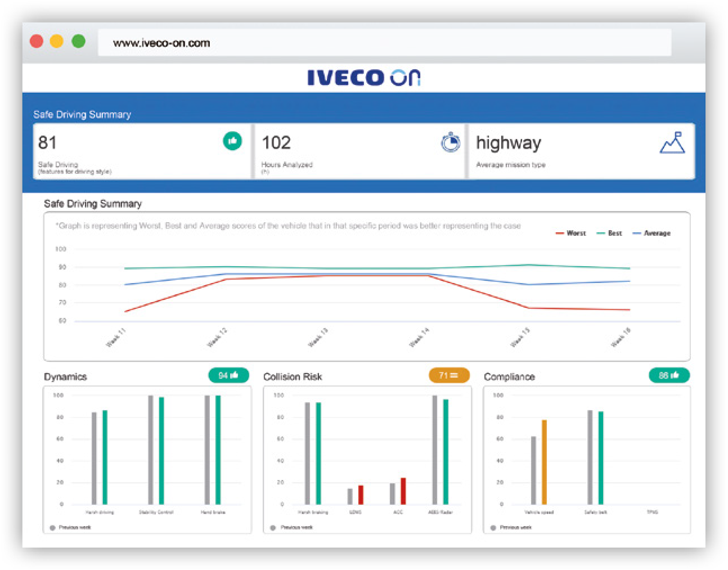Click the green Stability Control bar in Dynamics
The height and width of the screenshot is (570, 728).
pos(161,451)
